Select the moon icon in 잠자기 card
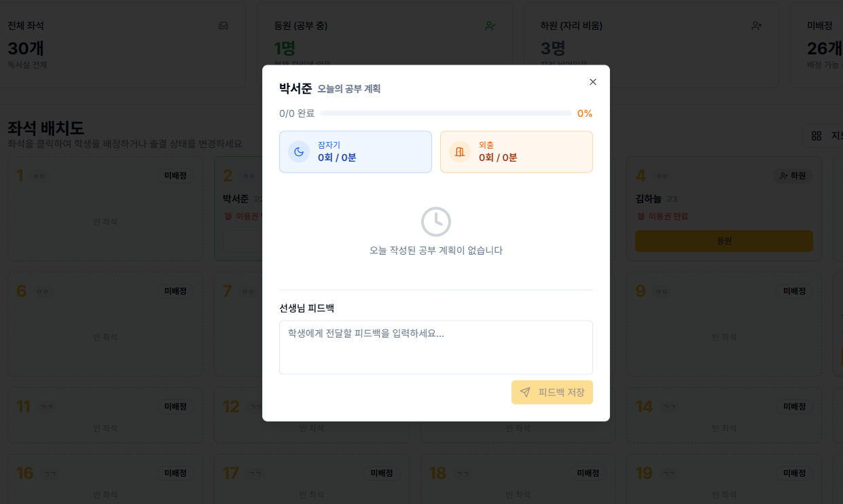The width and height of the screenshot is (843, 504). [299, 152]
